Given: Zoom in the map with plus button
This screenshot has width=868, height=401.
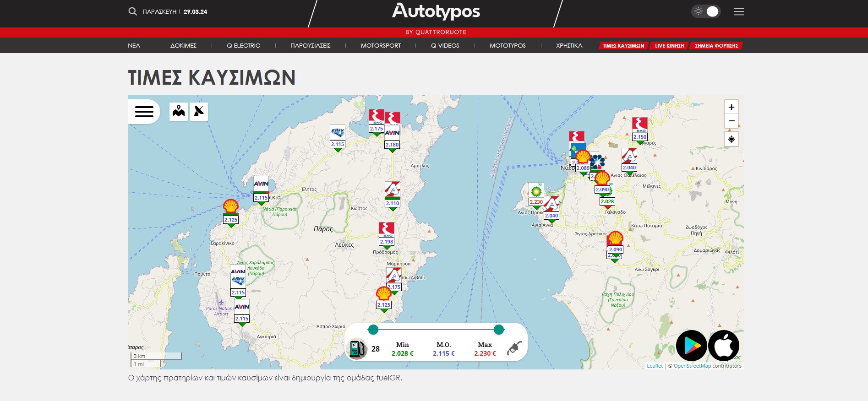Looking at the screenshot, I should pyautogui.click(x=732, y=107).
